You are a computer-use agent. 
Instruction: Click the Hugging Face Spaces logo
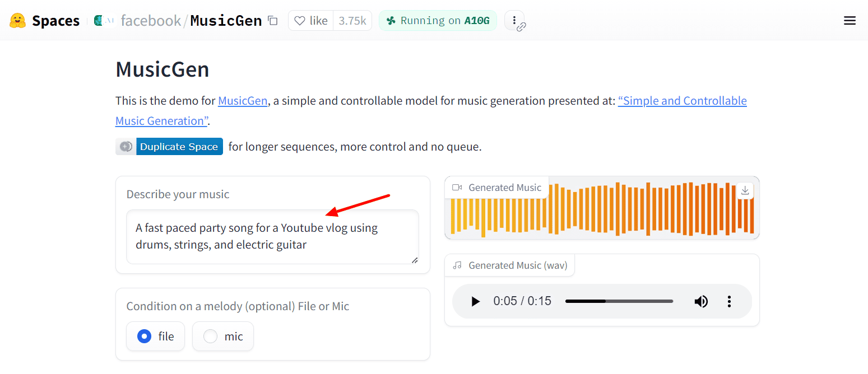[x=18, y=21]
